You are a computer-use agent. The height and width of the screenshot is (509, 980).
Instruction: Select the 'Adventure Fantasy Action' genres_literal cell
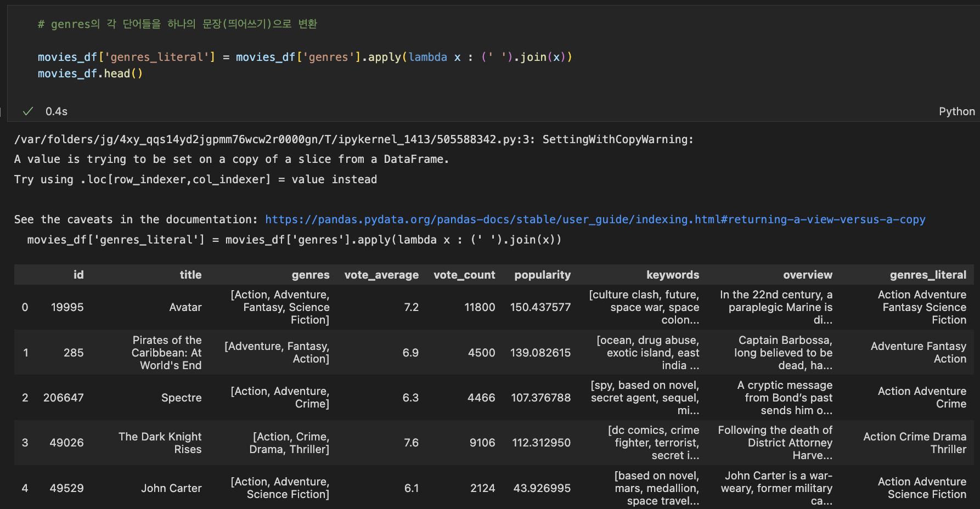(919, 353)
